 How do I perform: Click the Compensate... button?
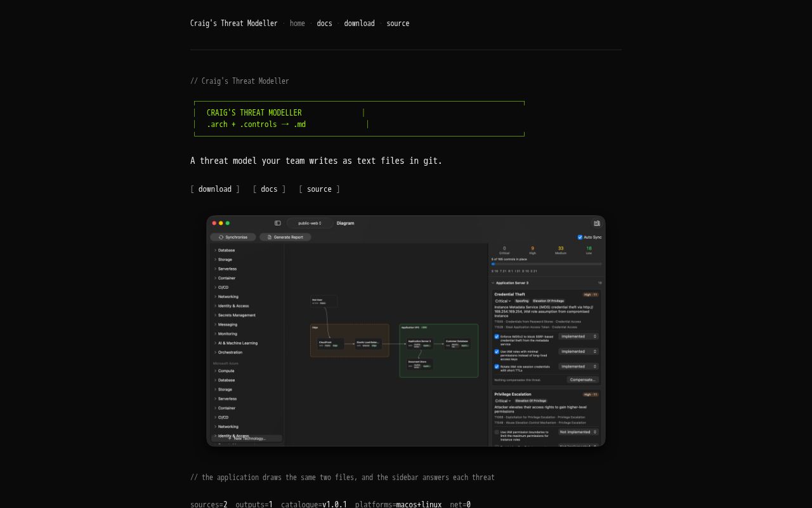point(582,380)
